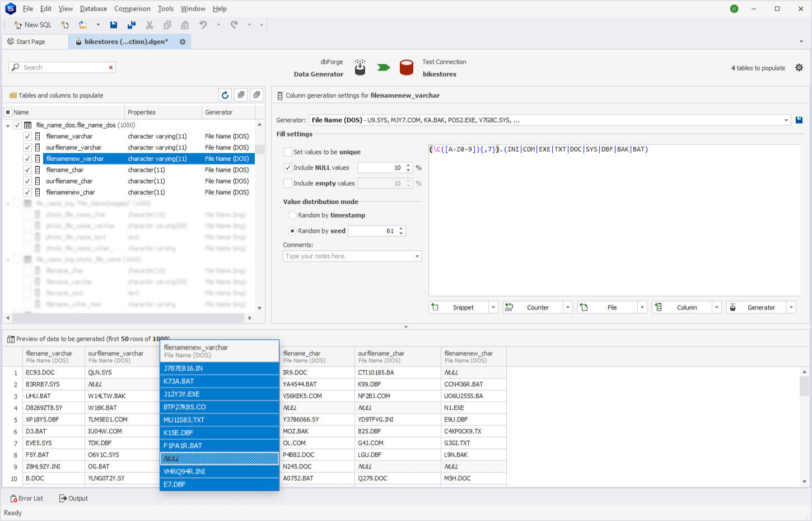Clear the search box with the red X

(111, 67)
